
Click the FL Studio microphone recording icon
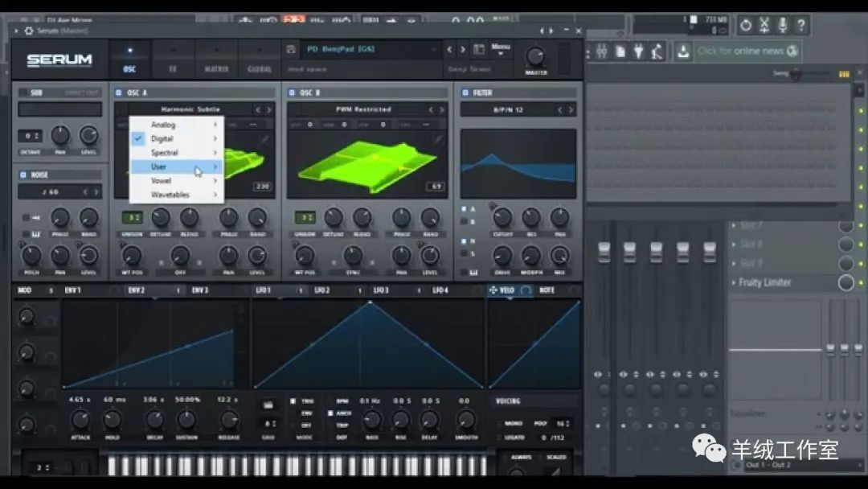(x=783, y=26)
